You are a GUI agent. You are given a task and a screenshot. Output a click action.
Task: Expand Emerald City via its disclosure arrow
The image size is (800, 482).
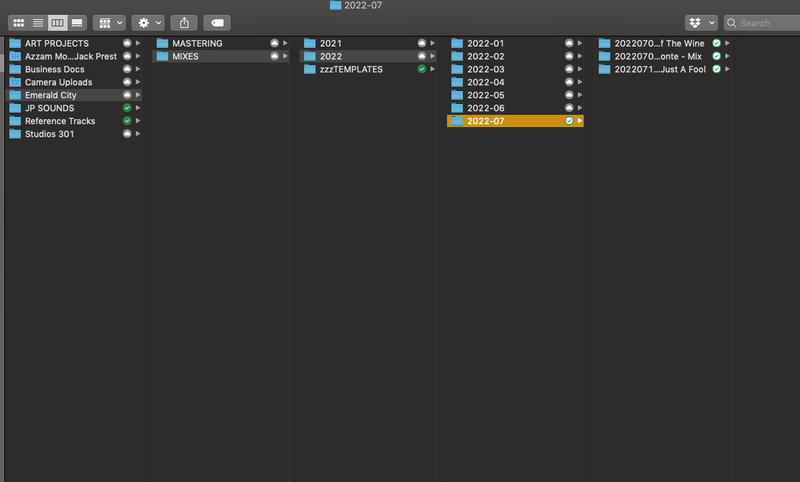coord(138,95)
